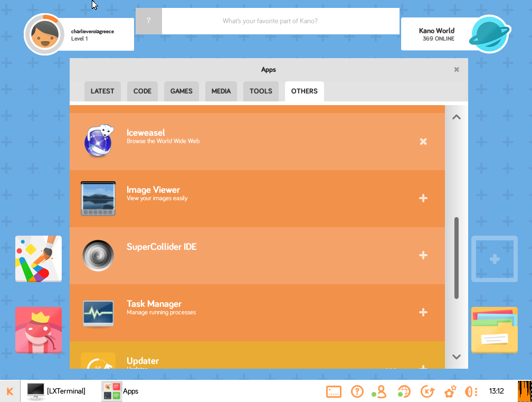Image resolution: width=532 pixels, height=402 pixels.
Task: Click the Apps taskbar entry
Action: point(120,391)
